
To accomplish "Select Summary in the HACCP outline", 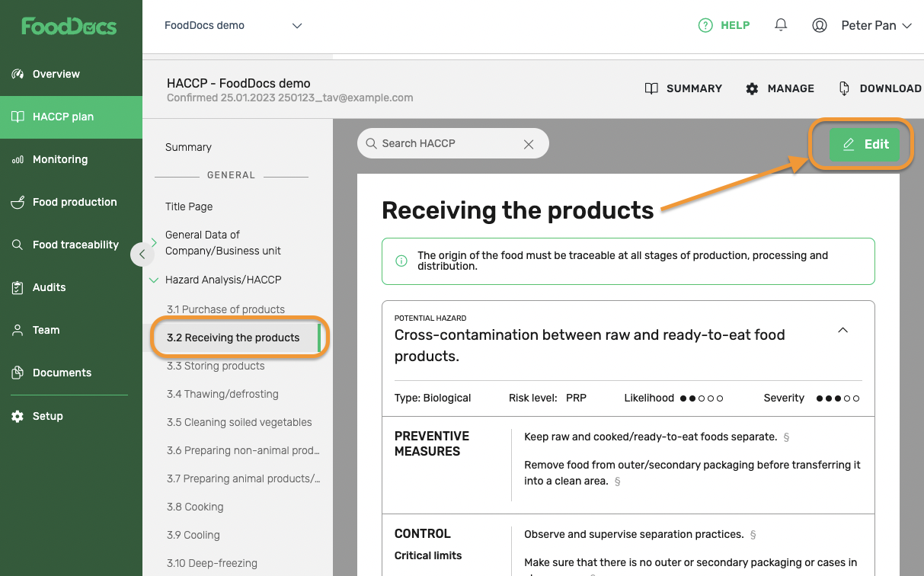I will [188, 147].
